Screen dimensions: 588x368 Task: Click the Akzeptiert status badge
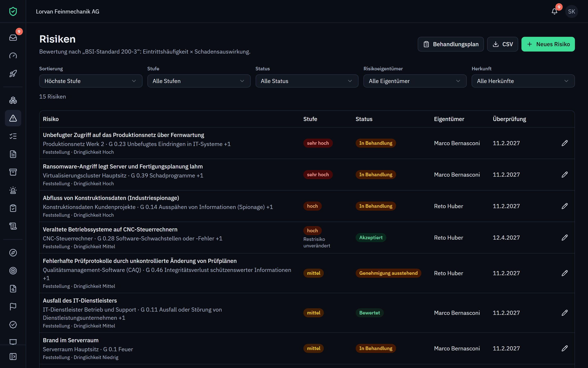point(371,238)
